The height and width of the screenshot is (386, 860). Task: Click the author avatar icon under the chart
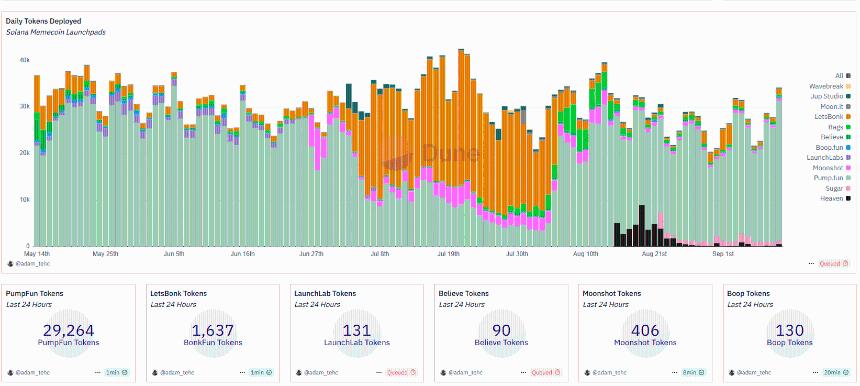pyautogui.click(x=10, y=263)
